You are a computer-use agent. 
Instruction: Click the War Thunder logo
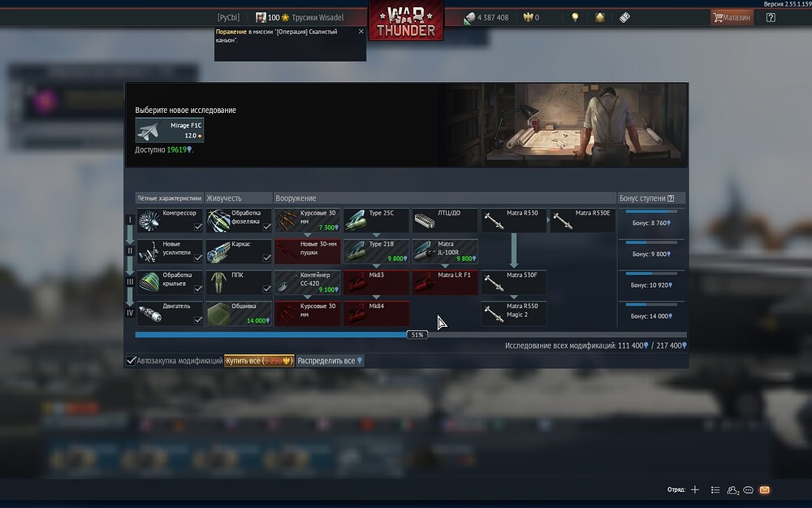coord(406,21)
